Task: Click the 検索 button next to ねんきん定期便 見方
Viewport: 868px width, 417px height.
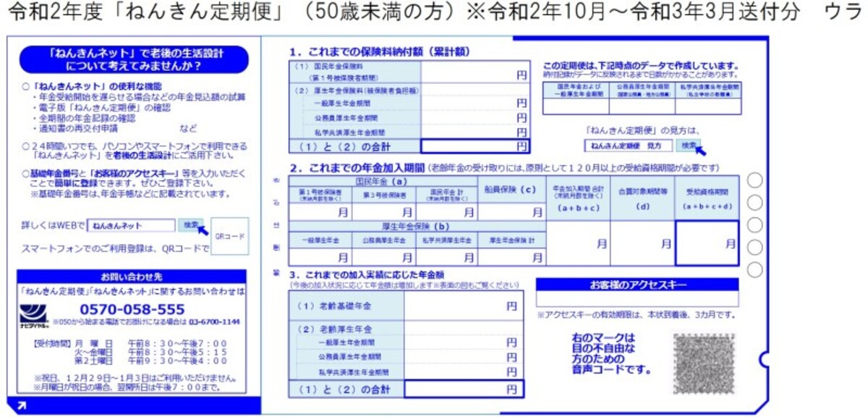Action: 688,146
